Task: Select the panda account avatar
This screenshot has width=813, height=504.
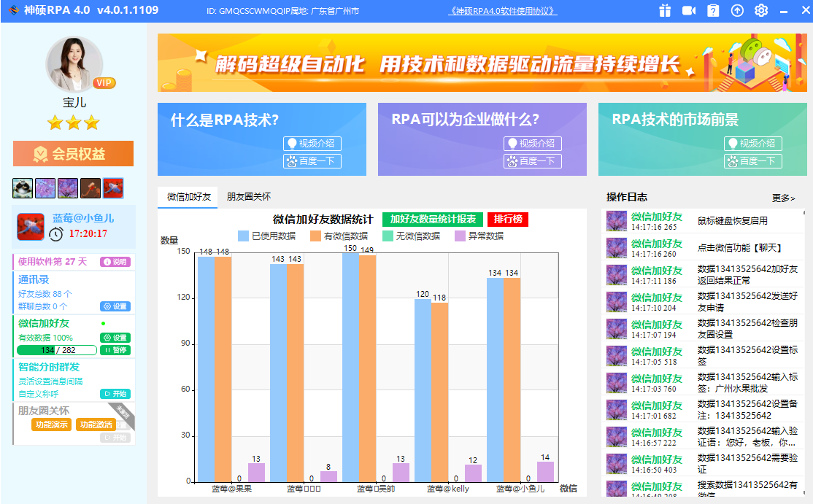Action: point(23,188)
